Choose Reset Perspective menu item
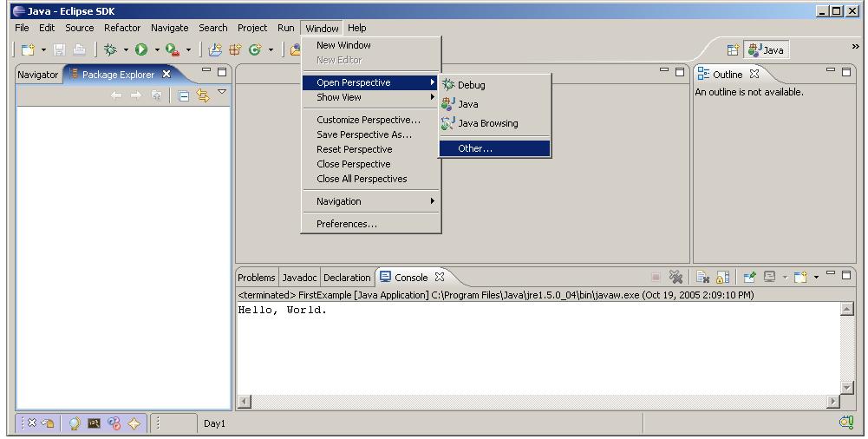 [x=371, y=149]
